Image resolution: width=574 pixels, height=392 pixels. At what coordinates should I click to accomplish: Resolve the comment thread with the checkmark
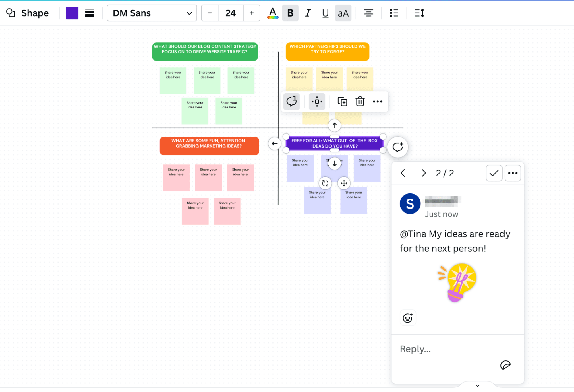[494, 173]
